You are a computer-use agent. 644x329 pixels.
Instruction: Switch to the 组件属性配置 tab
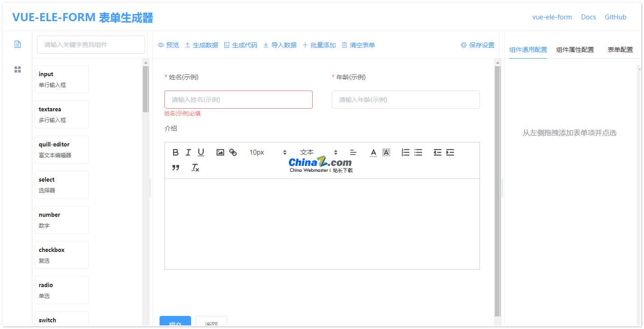click(575, 50)
